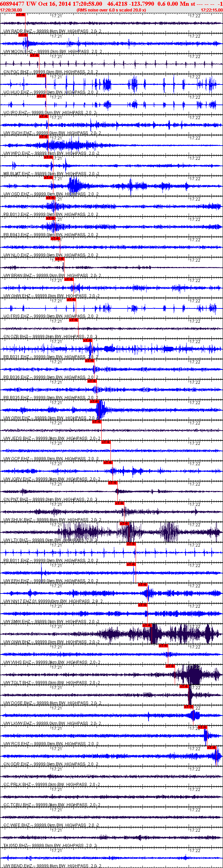Click the large burst on the UW OSD waveform
The image size is (223, 868).
click(x=75, y=186)
